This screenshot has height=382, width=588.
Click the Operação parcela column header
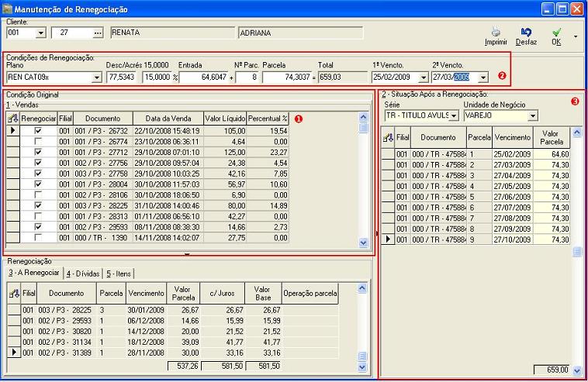[x=310, y=293]
